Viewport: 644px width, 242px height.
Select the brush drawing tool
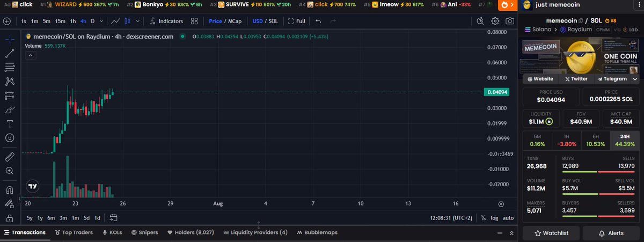9,109
